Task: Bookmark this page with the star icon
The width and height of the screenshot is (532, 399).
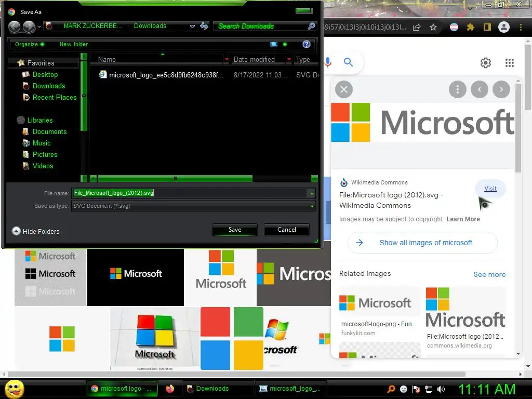Action: (x=433, y=27)
